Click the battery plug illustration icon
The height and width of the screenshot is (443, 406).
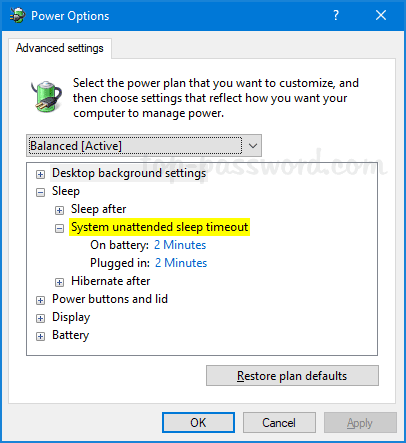[x=46, y=96]
